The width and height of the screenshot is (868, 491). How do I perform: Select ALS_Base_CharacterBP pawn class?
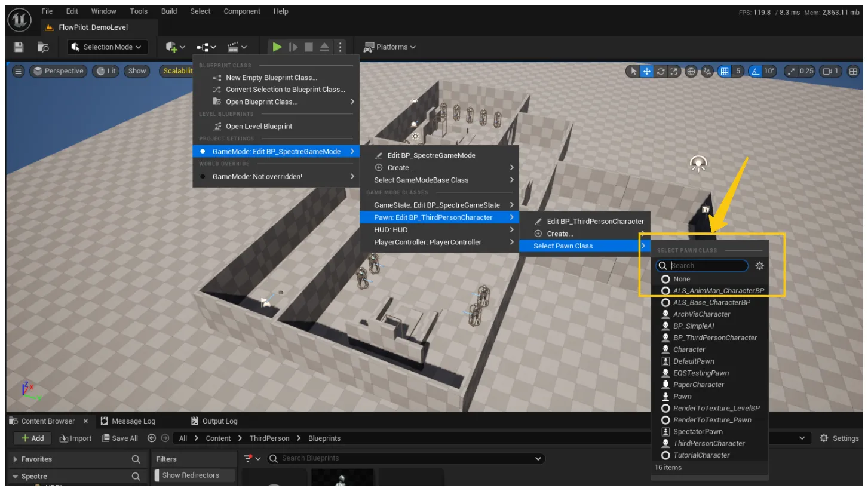[709, 302]
